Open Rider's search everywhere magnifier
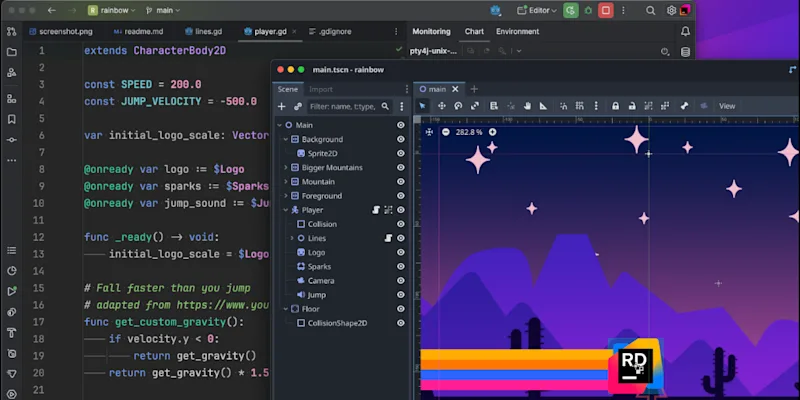Screen dimensions: 800x400 (x=651, y=10)
